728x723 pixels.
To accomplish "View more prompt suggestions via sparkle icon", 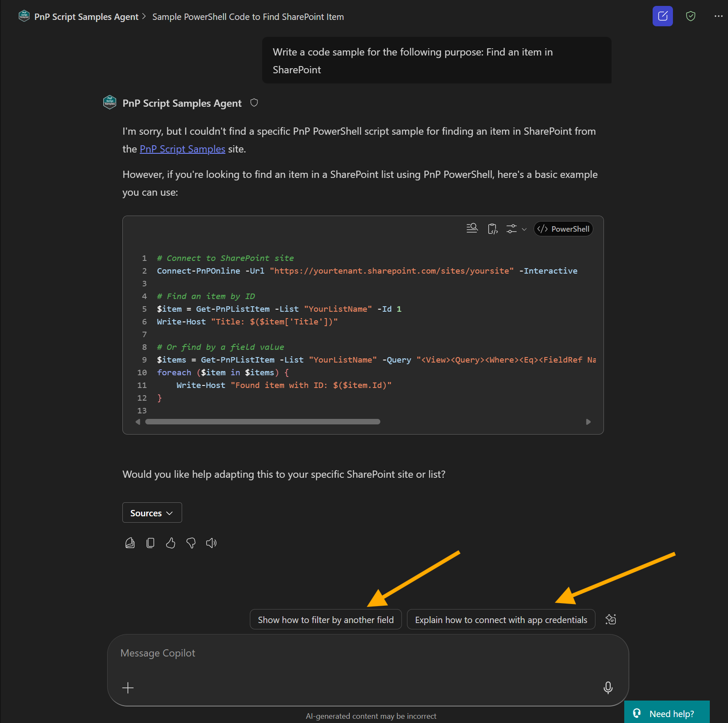I will 611,619.
